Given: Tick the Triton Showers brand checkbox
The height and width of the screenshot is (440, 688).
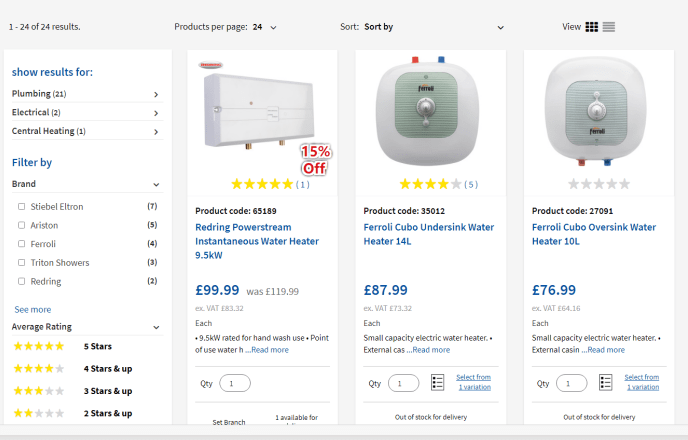Looking at the screenshot, I should click(x=22, y=263).
